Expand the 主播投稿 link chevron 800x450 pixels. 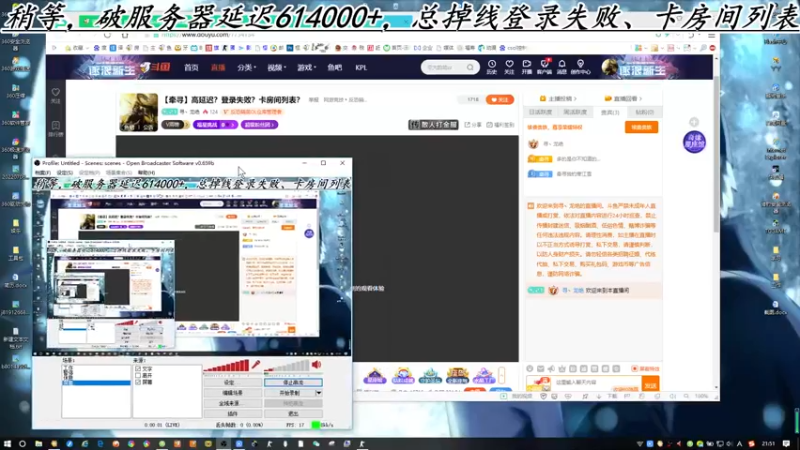(x=575, y=98)
